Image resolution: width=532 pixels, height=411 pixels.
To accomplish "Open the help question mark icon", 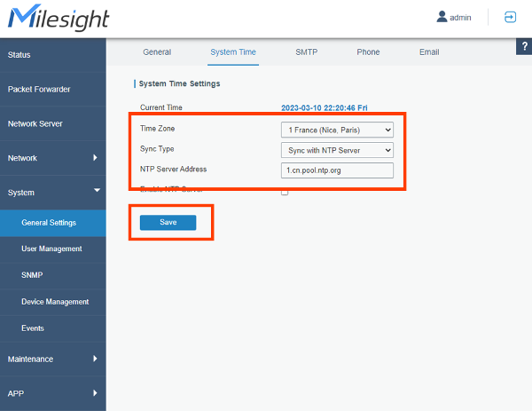I will point(523,46).
